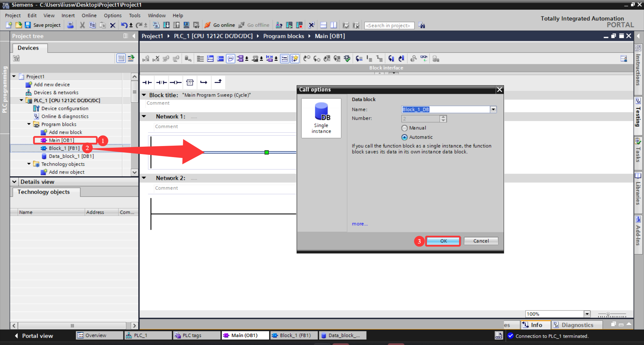Click Portal view button
The width and height of the screenshot is (644, 345).
click(34, 336)
